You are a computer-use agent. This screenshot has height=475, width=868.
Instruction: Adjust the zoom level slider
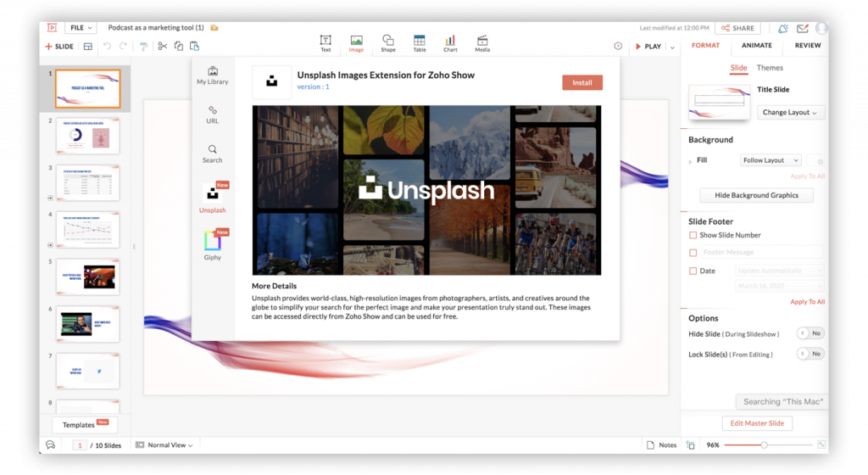pyautogui.click(x=764, y=444)
